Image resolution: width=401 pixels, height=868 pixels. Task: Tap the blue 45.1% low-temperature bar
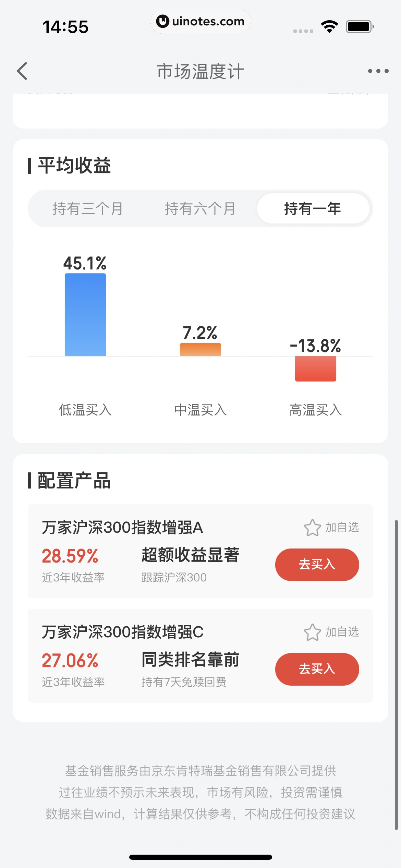[x=85, y=315]
